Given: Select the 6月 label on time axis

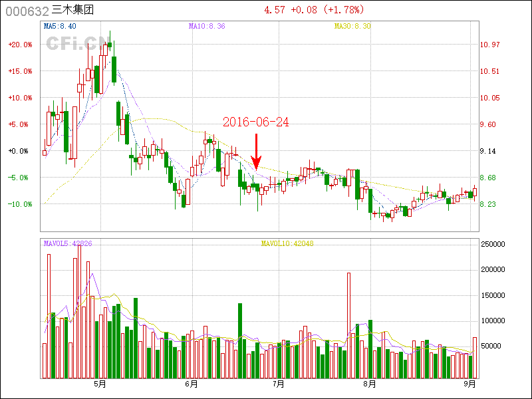Looking at the screenshot, I should 192,384.
